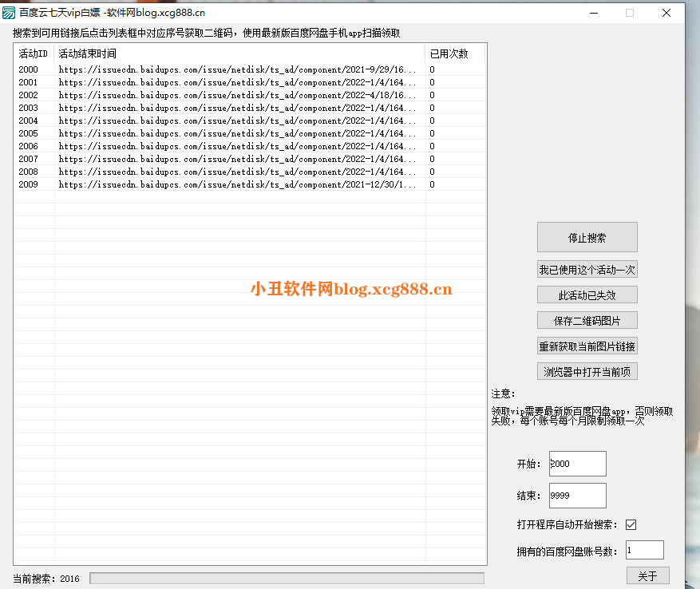Click the 当前搜索: 2016 status text
Image resolution: width=700 pixels, height=589 pixels.
pos(46,579)
